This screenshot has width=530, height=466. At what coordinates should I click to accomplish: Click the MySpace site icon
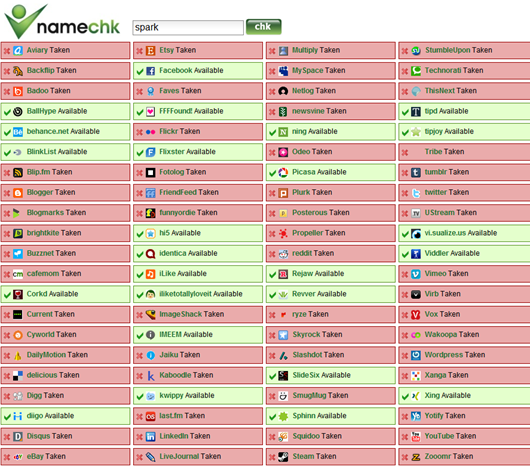pyautogui.click(x=283, y=71)
